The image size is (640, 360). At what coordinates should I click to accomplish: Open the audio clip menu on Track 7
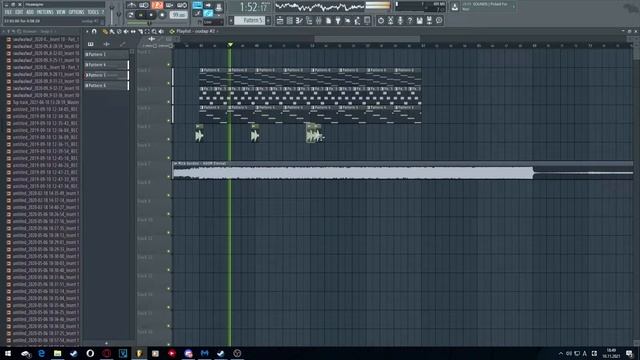click(x=176, y=163)
